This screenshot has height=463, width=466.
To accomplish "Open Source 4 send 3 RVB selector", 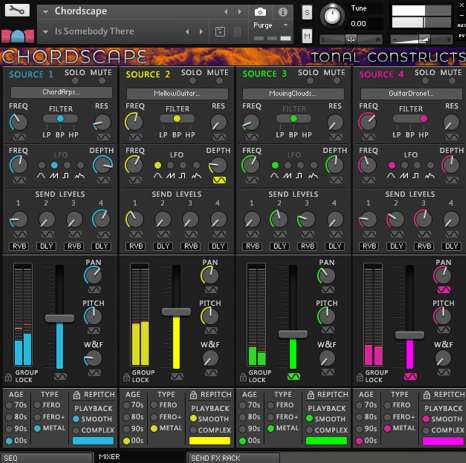I will click(x=424, y=246).
